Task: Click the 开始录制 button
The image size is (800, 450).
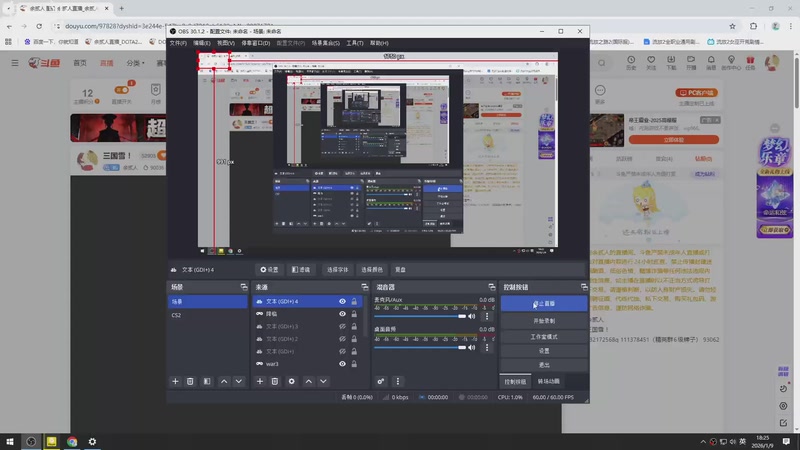Action: tap(544, 321)
